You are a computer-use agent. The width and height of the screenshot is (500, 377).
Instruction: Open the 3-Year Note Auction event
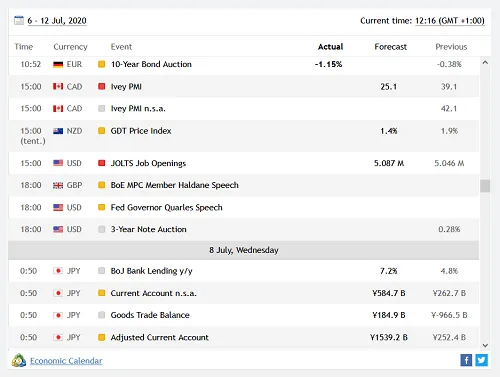(149, 229)
